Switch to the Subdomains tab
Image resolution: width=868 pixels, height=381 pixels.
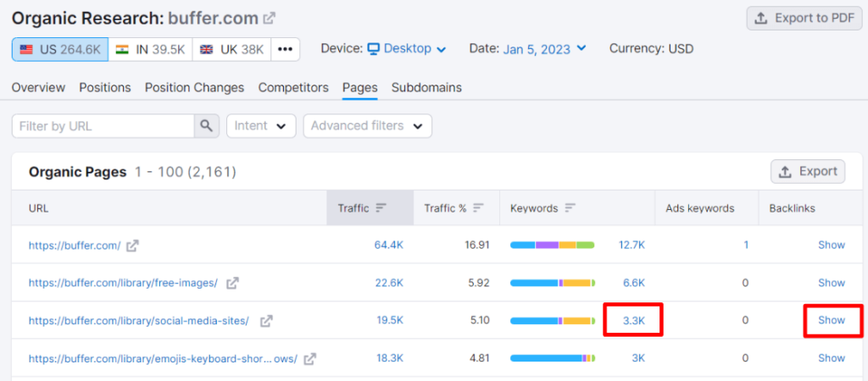427,87
